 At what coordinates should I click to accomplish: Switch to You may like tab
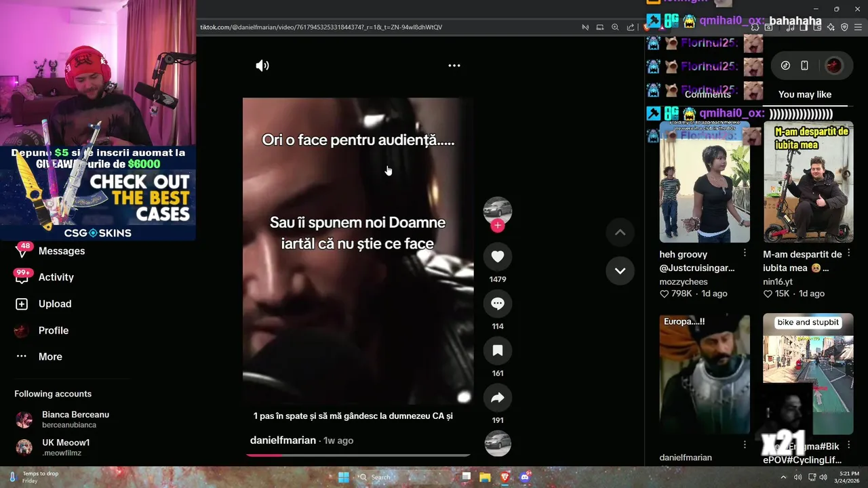[805, 94]
